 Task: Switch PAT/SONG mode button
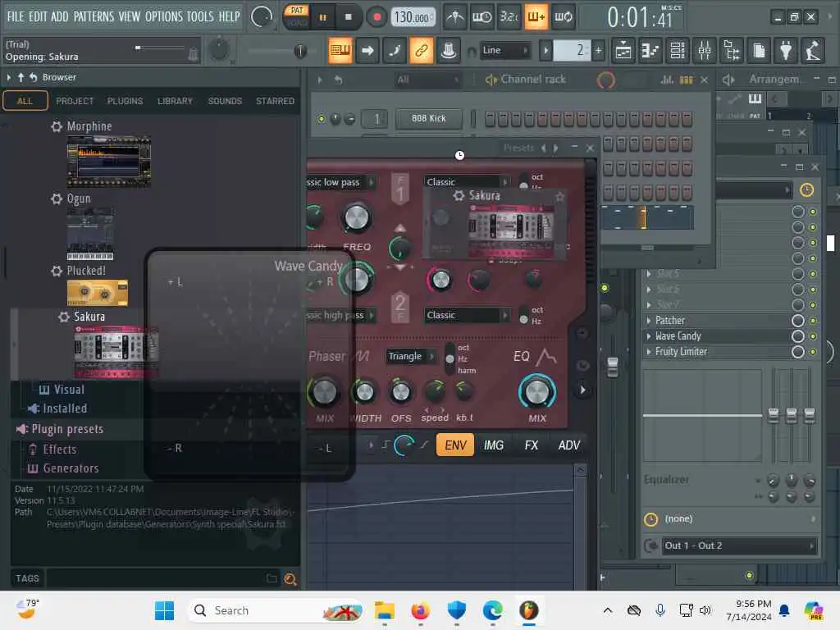tap(296, 17)
